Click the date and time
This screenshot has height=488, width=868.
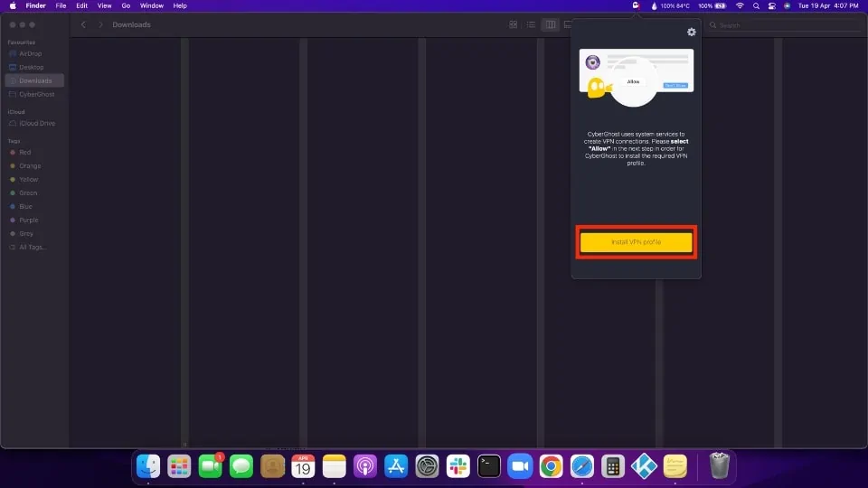tap(828, 5)
